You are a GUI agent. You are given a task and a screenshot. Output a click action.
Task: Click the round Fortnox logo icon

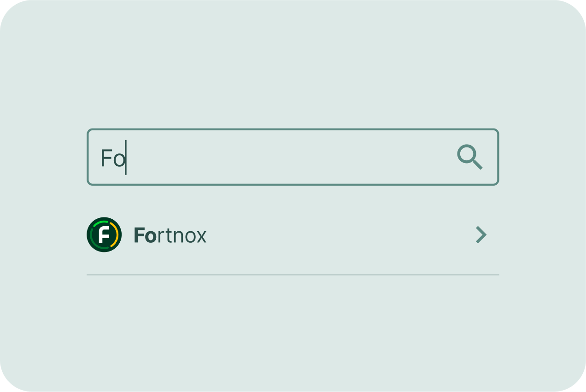tap(104, 235)
